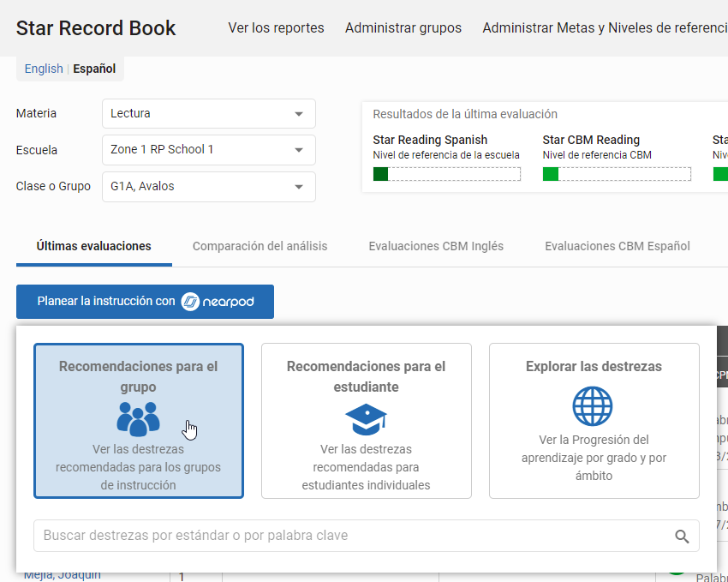Focus the Buscar destrezas search field
Viewport: 728px width, 582px height.
click(x=367, y=536)
